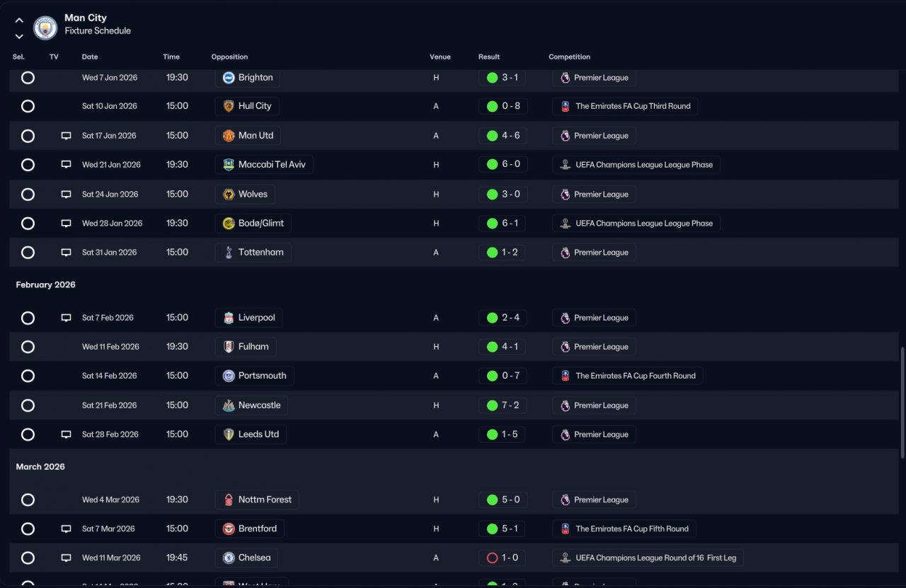Click the Tottenham crest icon
This screenshot has width=906, height=588.
(229, 253)
